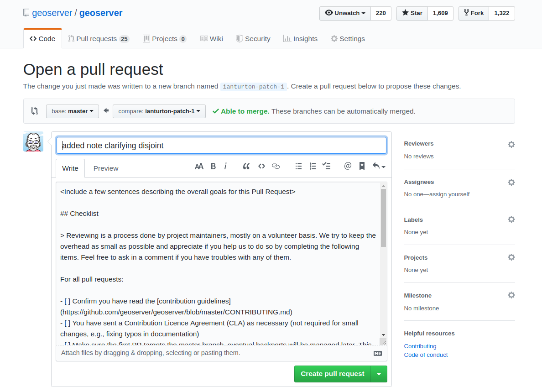Open the Security tab

click(253, 39)
